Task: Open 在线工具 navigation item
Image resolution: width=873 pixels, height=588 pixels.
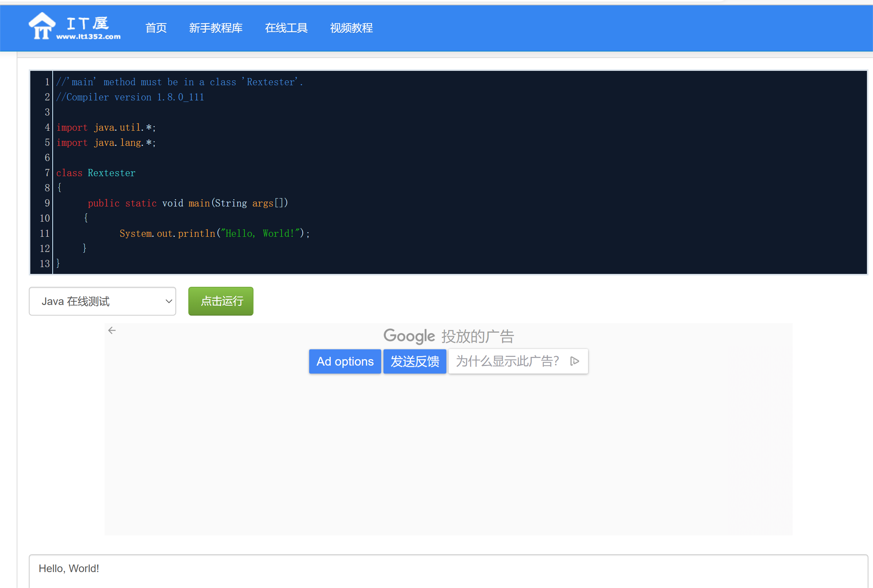Action: pos(286,28)
